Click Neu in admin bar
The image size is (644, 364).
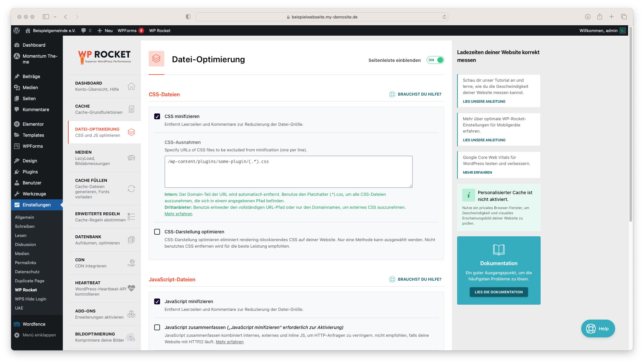105,30
